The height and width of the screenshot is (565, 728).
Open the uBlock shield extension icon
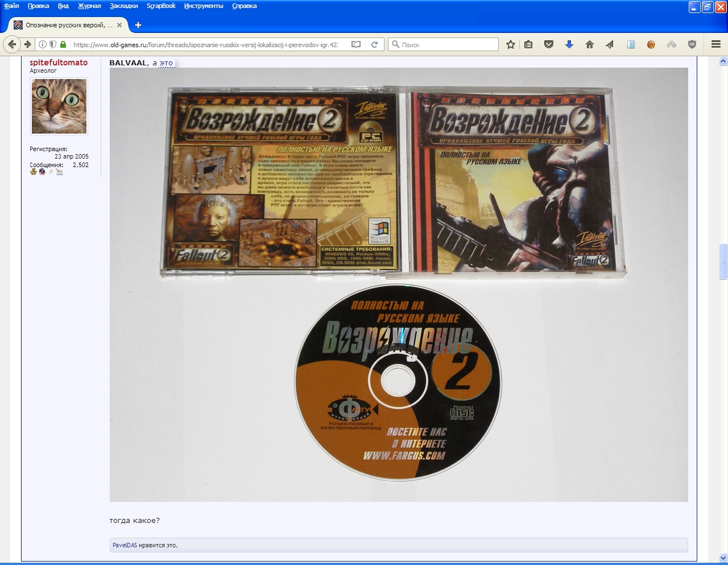click(x=692, y=44)
